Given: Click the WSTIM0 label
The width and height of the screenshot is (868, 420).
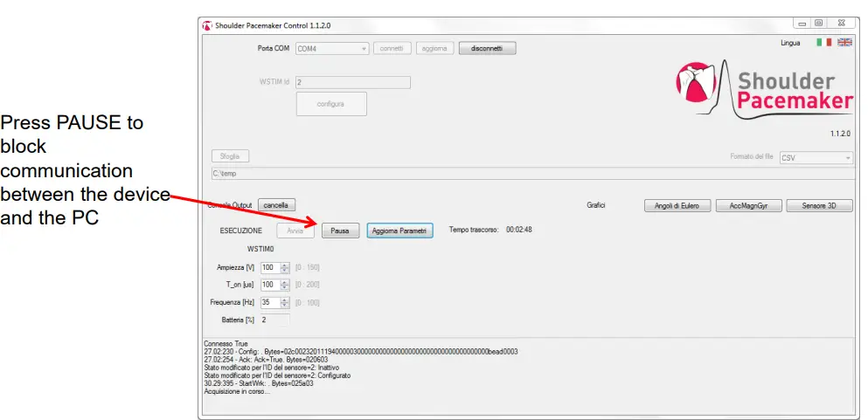Looking at the screenshot, I should [260, 249].
